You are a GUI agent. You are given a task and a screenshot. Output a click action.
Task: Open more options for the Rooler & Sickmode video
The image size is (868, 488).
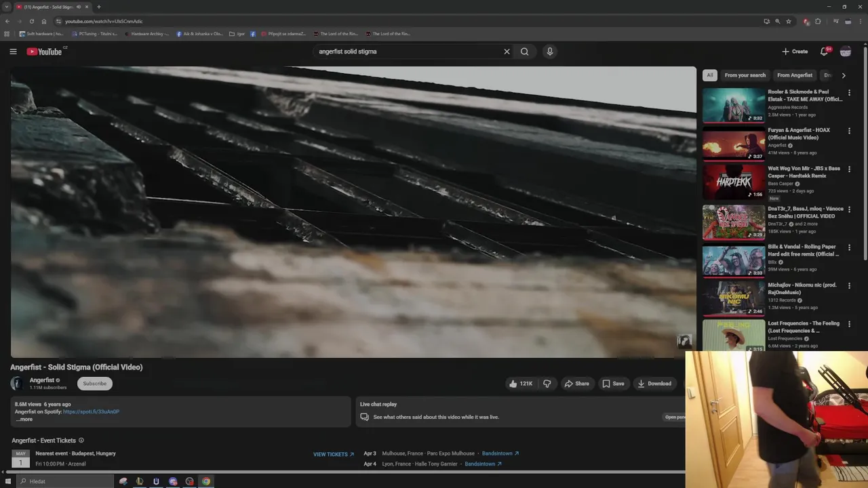point(849,93)
